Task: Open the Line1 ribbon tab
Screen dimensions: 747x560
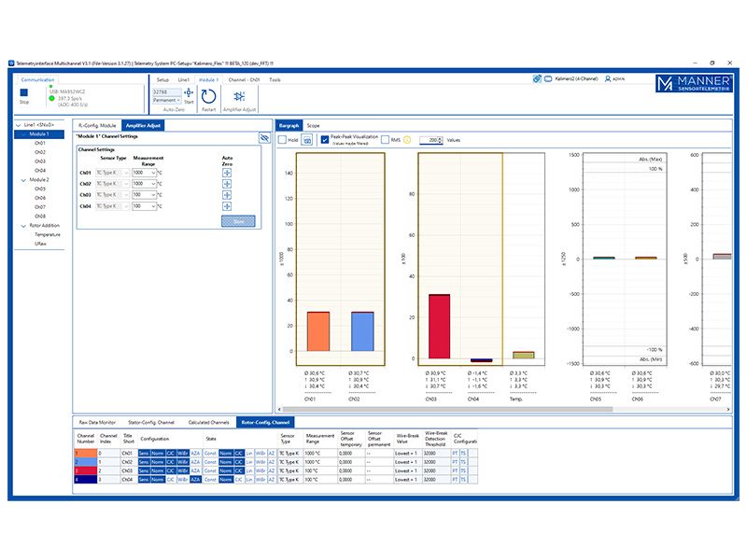Action: (x=184, y=80)
